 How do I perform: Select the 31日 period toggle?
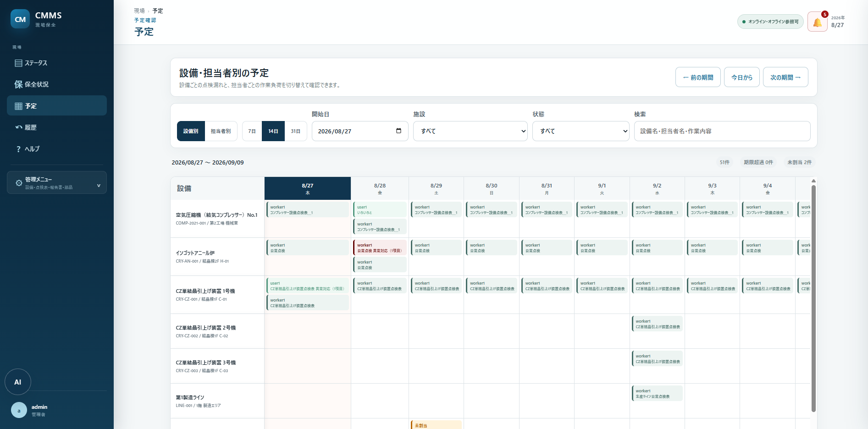296,131
